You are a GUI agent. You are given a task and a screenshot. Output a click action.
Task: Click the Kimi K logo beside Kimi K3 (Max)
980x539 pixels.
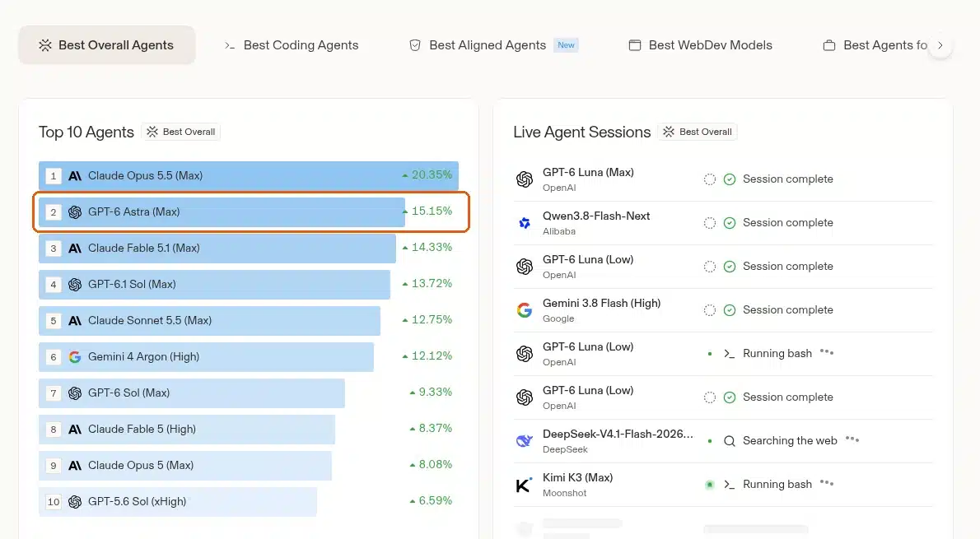(524, 486)
